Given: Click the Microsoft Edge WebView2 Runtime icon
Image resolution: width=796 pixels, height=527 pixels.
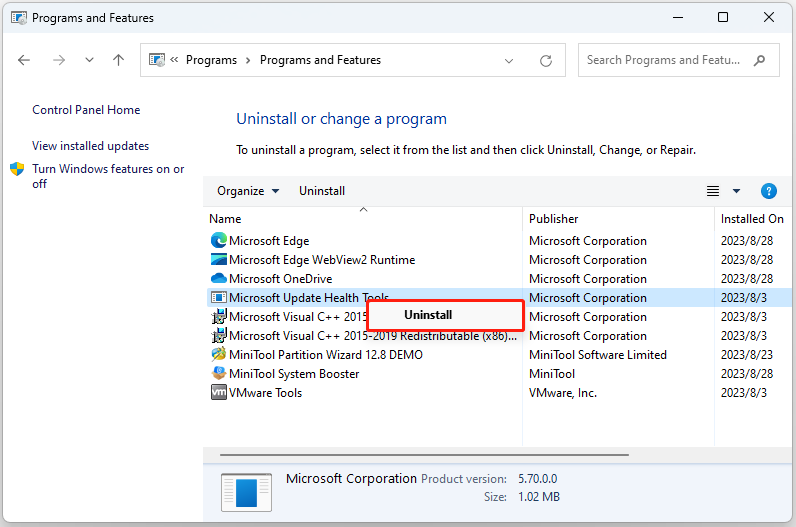Looking at the screenshot, I should [219, 259].
